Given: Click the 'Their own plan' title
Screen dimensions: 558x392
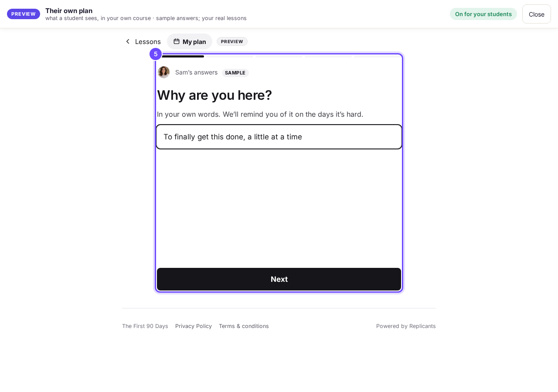Looking at the screenshot, I should 69,10.
